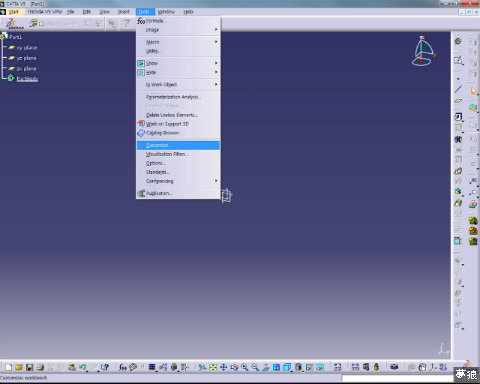Open the View menu
This screenshot has width=480, height=384.
coord(104,12)
